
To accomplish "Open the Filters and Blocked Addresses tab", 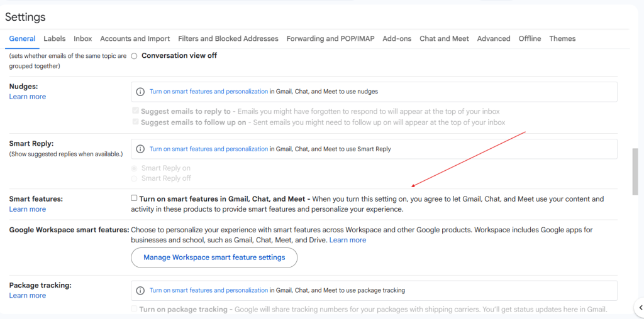I will [228, 39].
